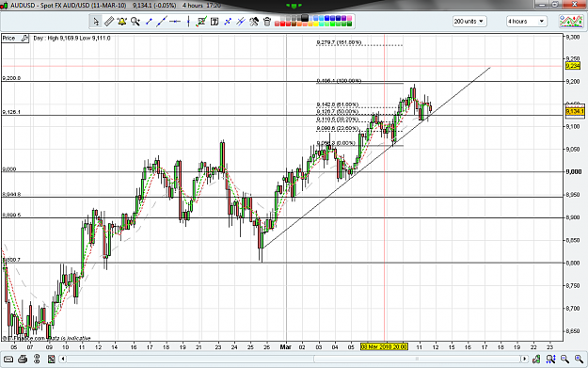588x368 pixels.
Task: Click the zoom out magnifier bottom right
Action: pos(564,359)
